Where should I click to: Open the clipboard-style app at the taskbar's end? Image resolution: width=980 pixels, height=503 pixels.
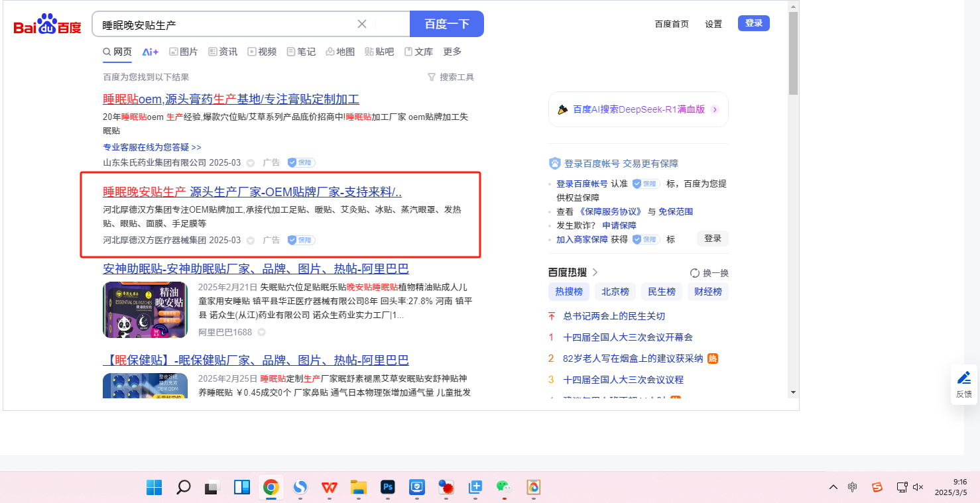(534, 488)
